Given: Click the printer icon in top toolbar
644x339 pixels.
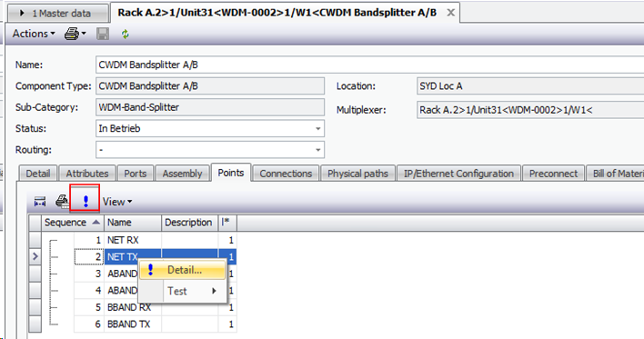Looking at the screenshot, I should click(x=75, y=34).
